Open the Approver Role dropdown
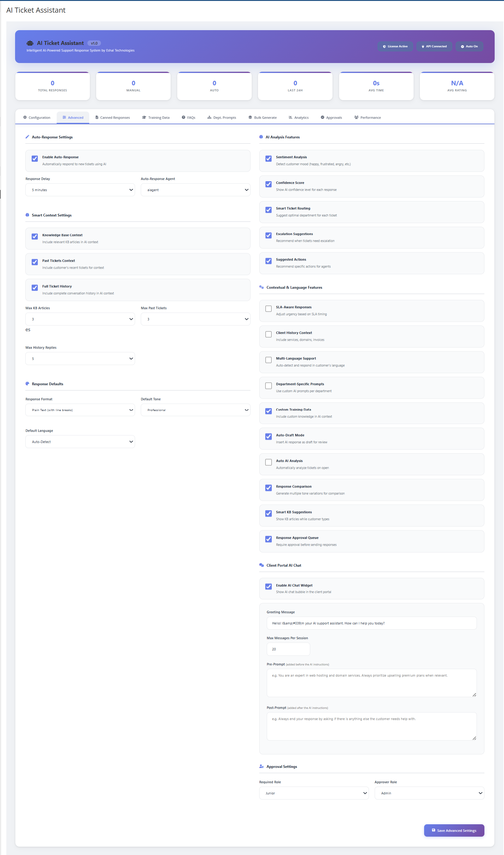This screenshot has height=855, width=504. (429, 793)
